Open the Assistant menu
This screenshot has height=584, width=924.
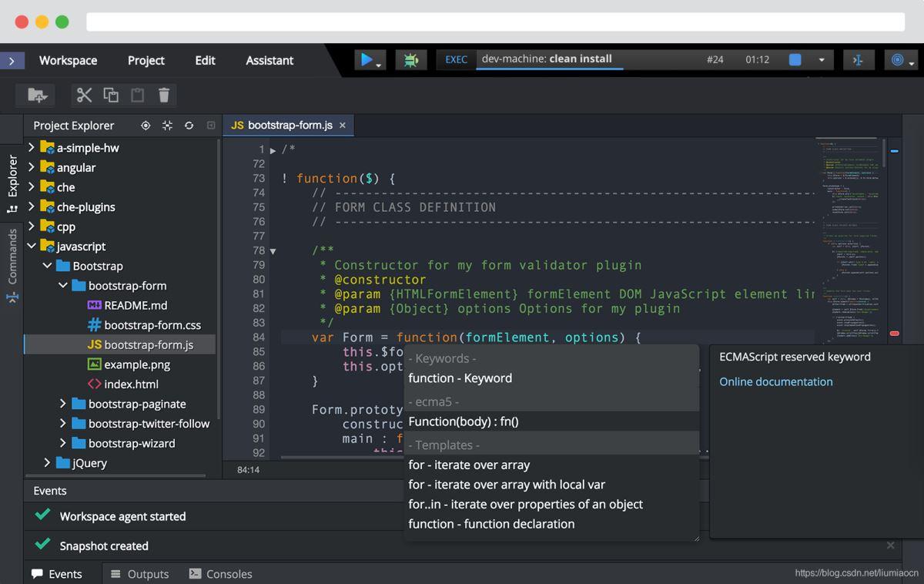(269, 60)
